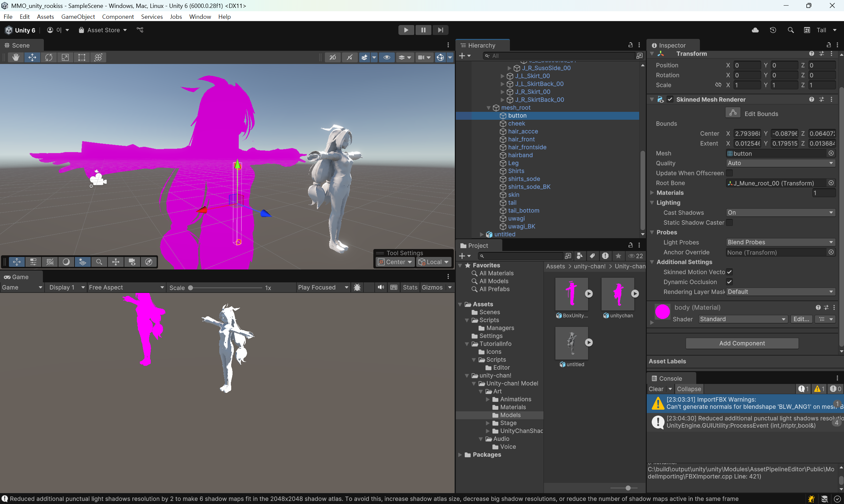The image size is (844, 504).
Task: Click the Step frame button
Action: click(440, 30)
